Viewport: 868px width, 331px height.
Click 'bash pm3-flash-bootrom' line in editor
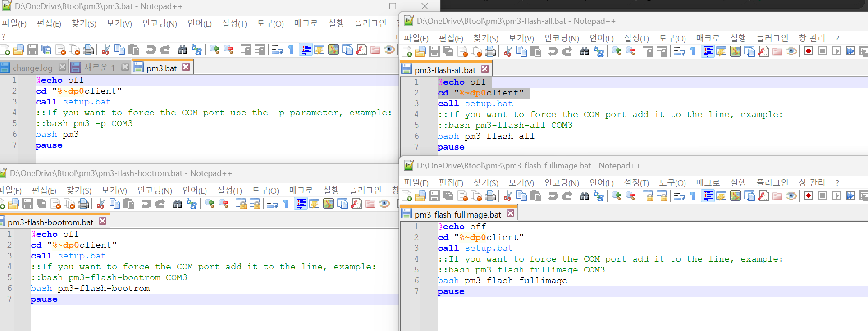click(91, 288)
